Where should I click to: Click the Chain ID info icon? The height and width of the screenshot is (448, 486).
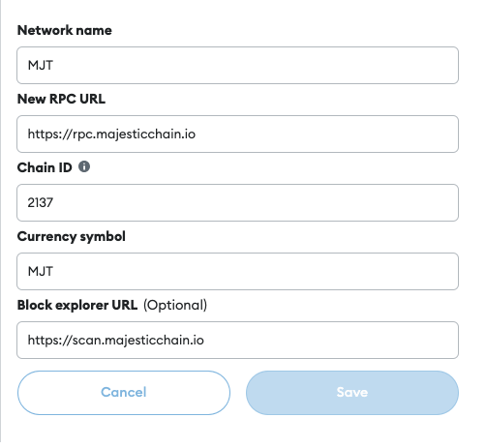point(84,166)
